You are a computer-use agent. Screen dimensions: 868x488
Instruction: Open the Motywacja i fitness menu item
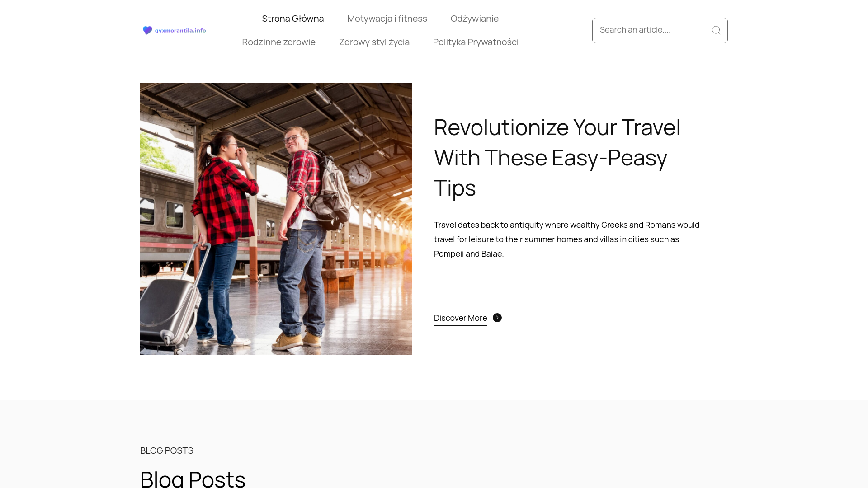(387, 19)
